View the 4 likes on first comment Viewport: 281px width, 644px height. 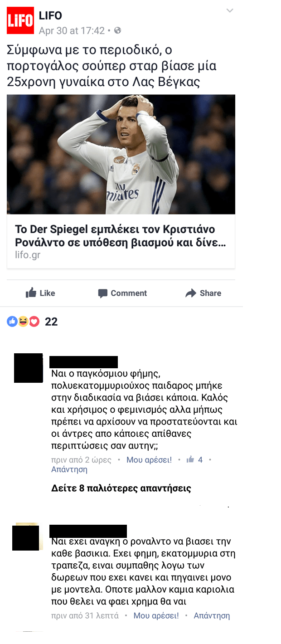tap(195, 460)
